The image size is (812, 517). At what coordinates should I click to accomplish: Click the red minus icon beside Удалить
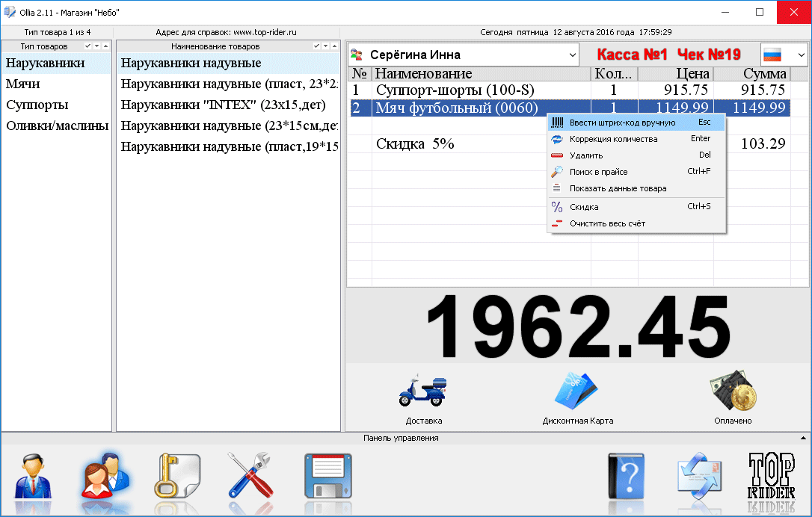557,155
